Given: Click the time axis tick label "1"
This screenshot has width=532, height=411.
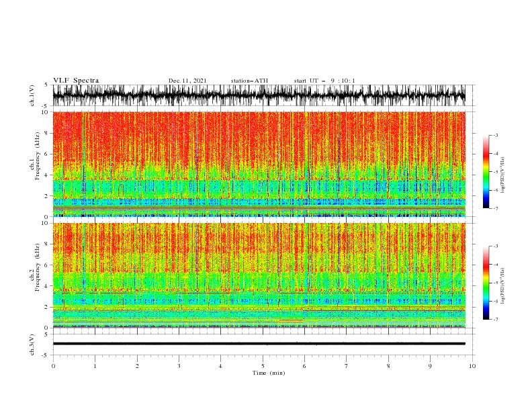Looking at the screenshot, I should (95, 366).
